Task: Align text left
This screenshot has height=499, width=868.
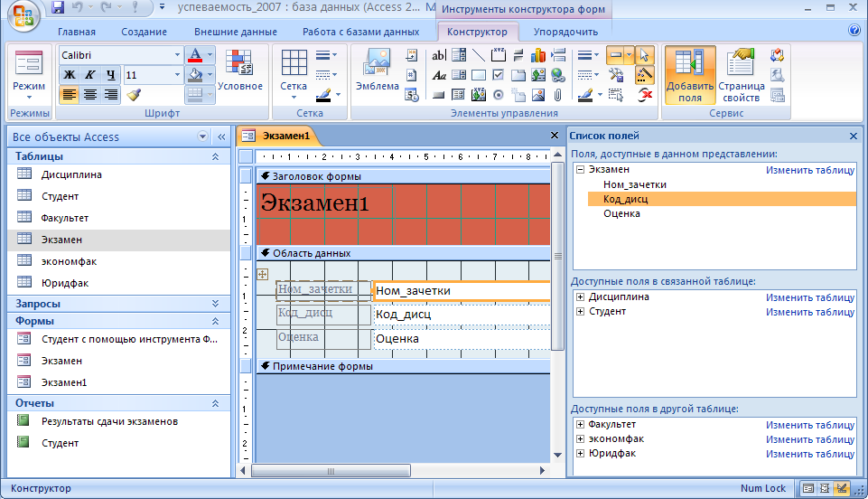Action: click(x=70, y=95)
